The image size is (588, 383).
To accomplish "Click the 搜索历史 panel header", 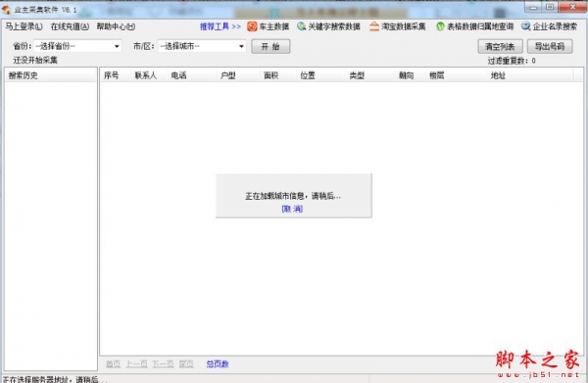I will [51, 75].
